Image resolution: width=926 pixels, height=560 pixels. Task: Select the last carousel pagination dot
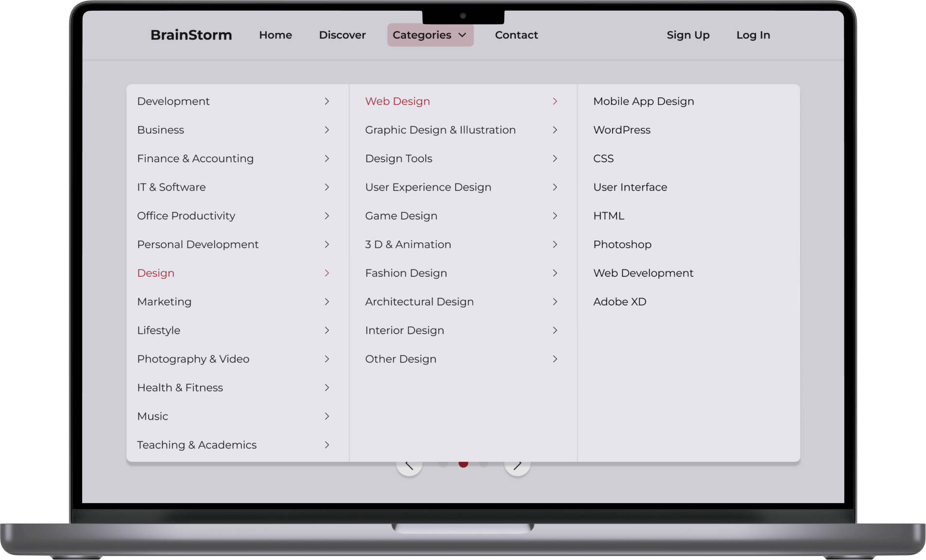coord(483,464)
